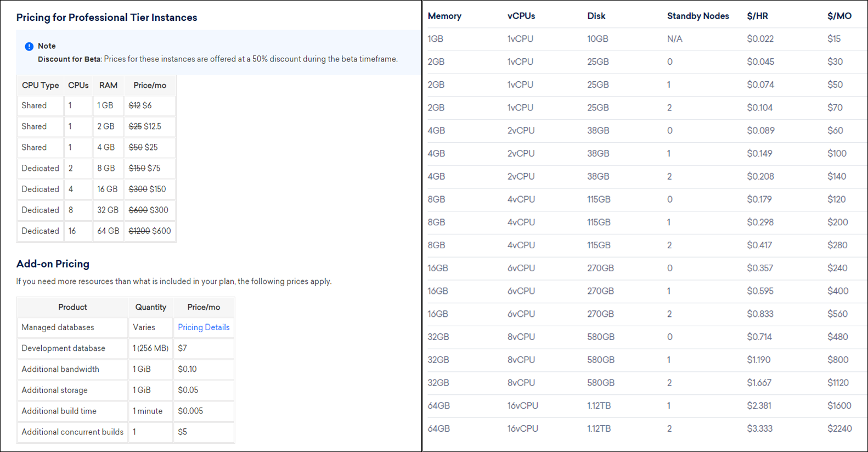Select the 'Price/mo' header in CPU table
868x452 pixels.
pos(150,85)
